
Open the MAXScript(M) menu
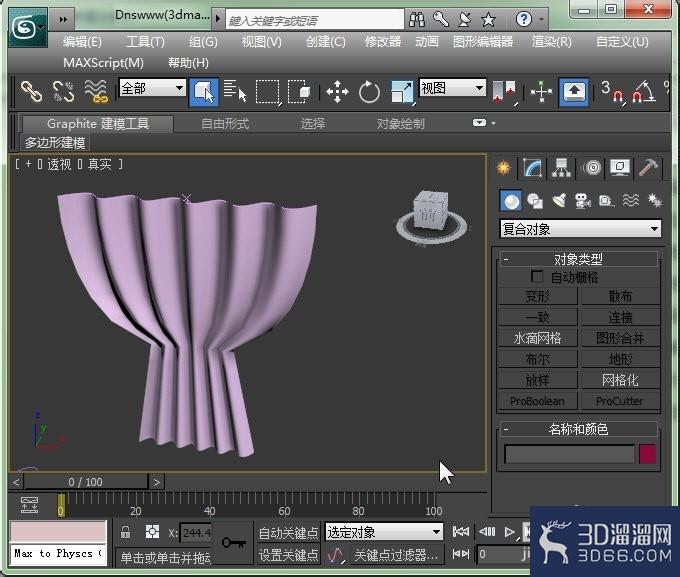pos(103,63)
